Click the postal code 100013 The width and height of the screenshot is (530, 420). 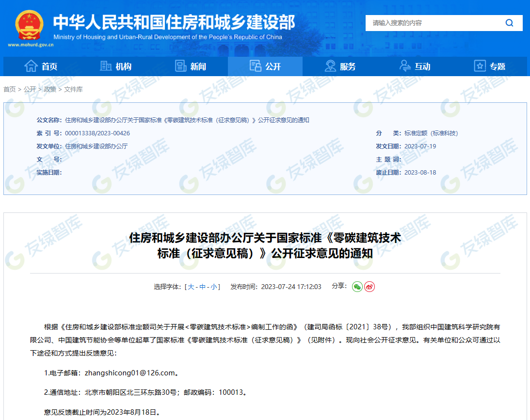(231, 392)
